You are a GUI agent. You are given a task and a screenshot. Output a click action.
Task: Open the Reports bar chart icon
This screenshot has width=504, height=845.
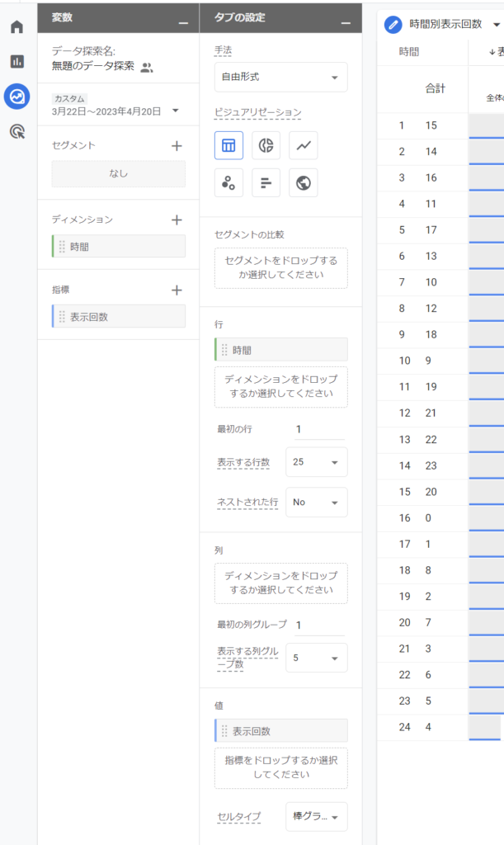click(16, 62)
